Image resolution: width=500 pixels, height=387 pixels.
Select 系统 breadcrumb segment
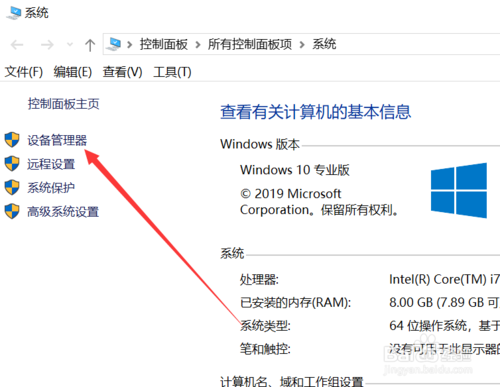324,44
